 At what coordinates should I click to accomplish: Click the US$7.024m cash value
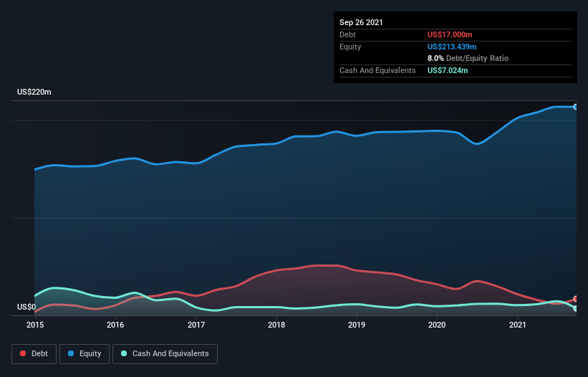448,70
